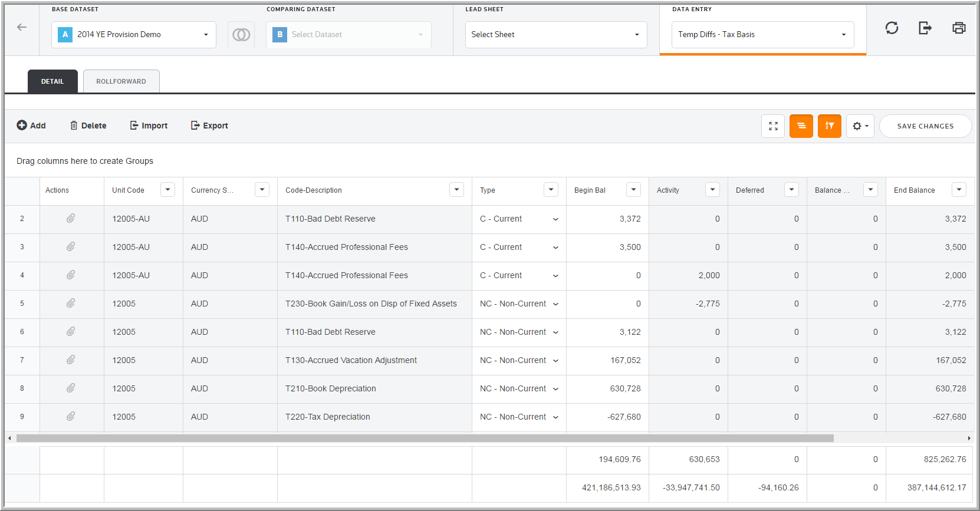This screenshot has width=980, height=511.
Task: Click the attachment paperclip in row 5
Action: tap(71, 304)
